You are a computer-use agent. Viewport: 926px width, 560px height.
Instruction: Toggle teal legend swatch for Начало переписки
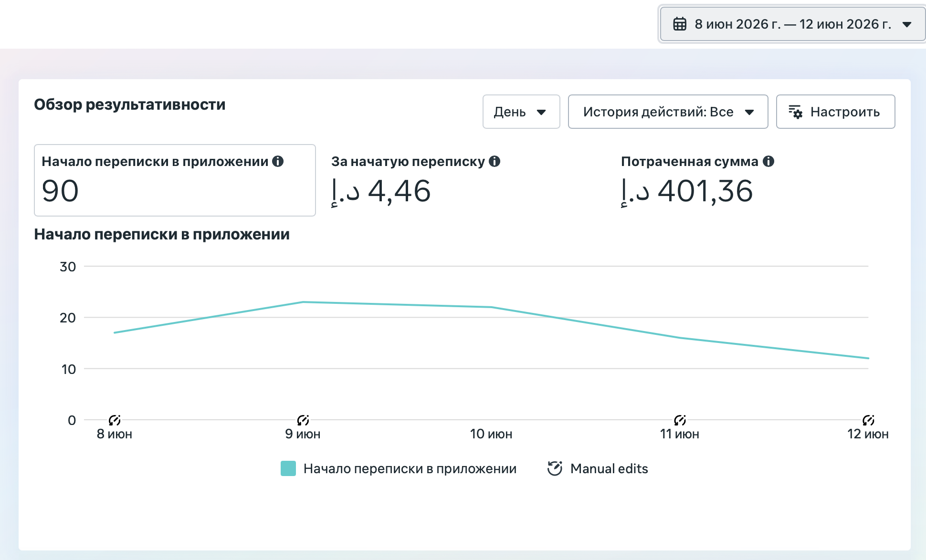[288, 468]
